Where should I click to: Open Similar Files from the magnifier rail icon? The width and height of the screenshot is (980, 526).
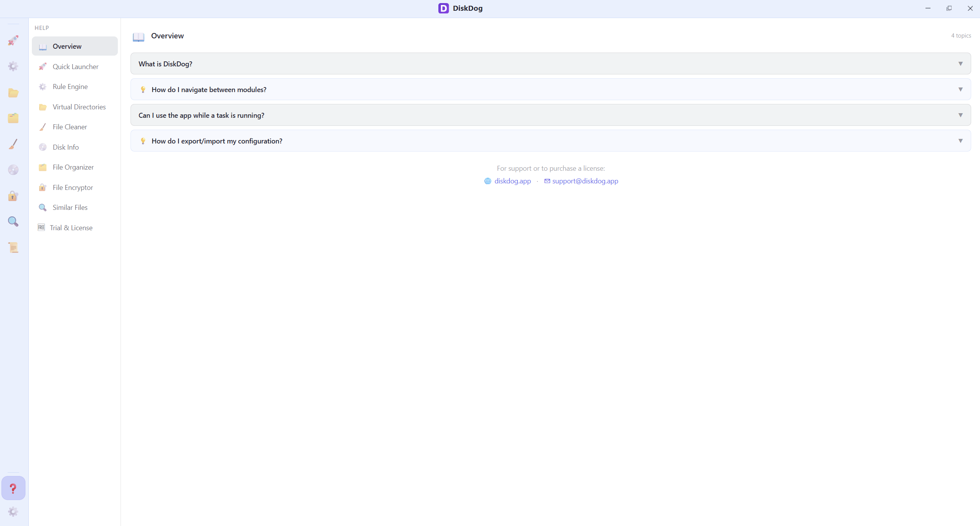(13, 222)
